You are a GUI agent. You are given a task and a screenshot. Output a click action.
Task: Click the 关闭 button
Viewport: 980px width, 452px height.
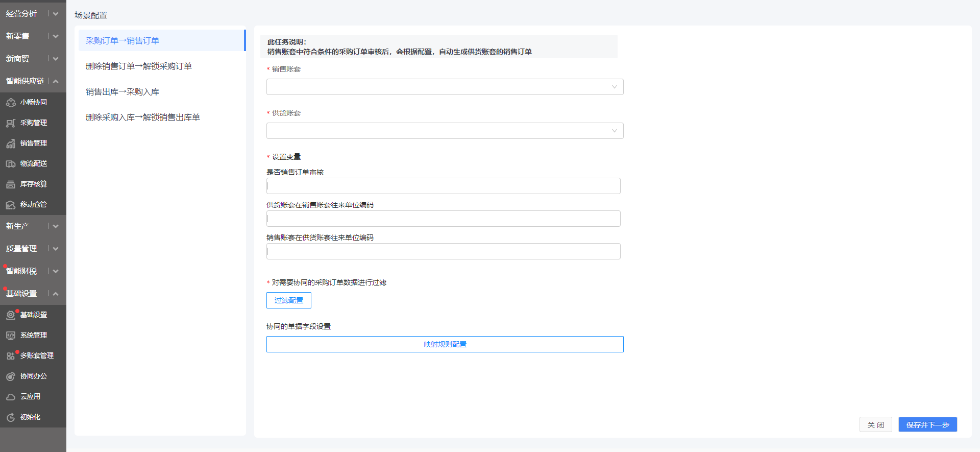(875, 425)
